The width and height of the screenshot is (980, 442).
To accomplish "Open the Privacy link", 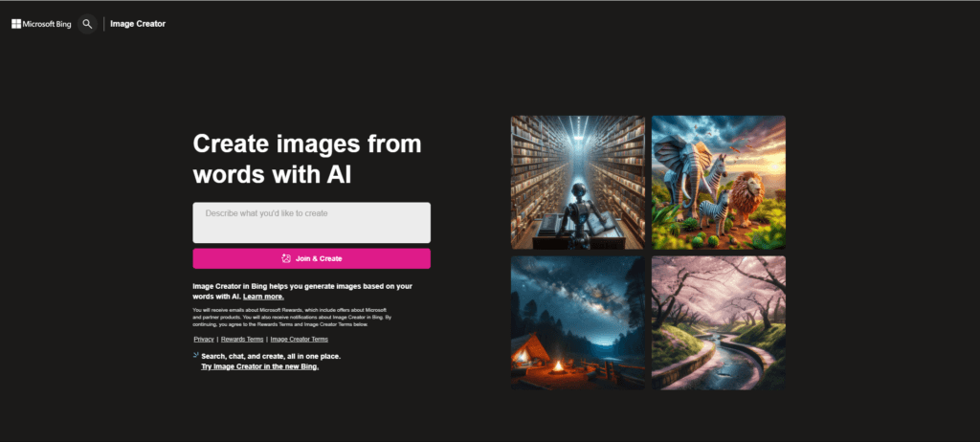I will coord(204,339).
